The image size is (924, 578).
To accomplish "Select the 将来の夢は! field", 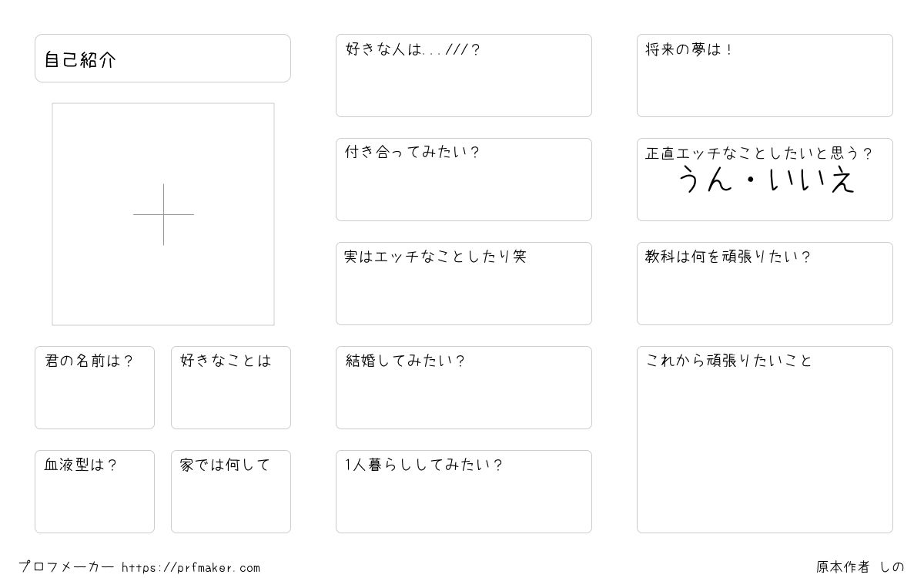I will coord(765,76).
